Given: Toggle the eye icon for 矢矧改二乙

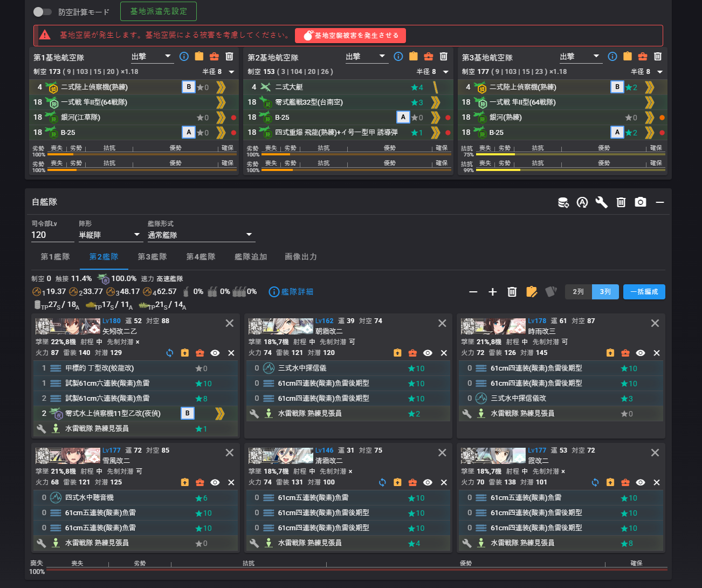Looking at the screenshot, I should tap(215, 353).
